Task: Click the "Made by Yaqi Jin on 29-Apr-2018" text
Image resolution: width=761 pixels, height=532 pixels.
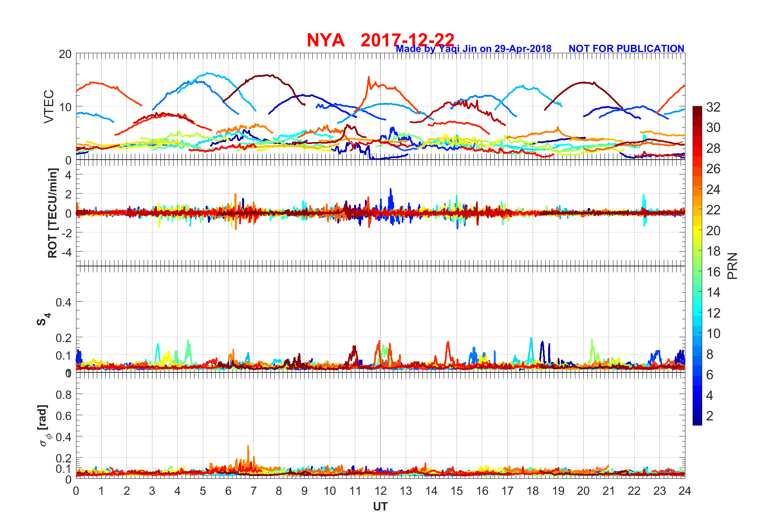Action: (x=474, y=49)
